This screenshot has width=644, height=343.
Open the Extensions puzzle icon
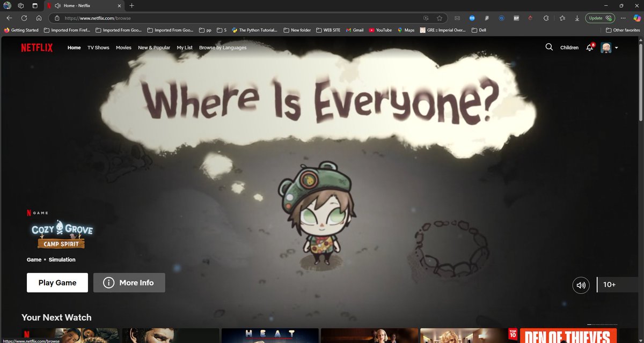pos(546,18)
